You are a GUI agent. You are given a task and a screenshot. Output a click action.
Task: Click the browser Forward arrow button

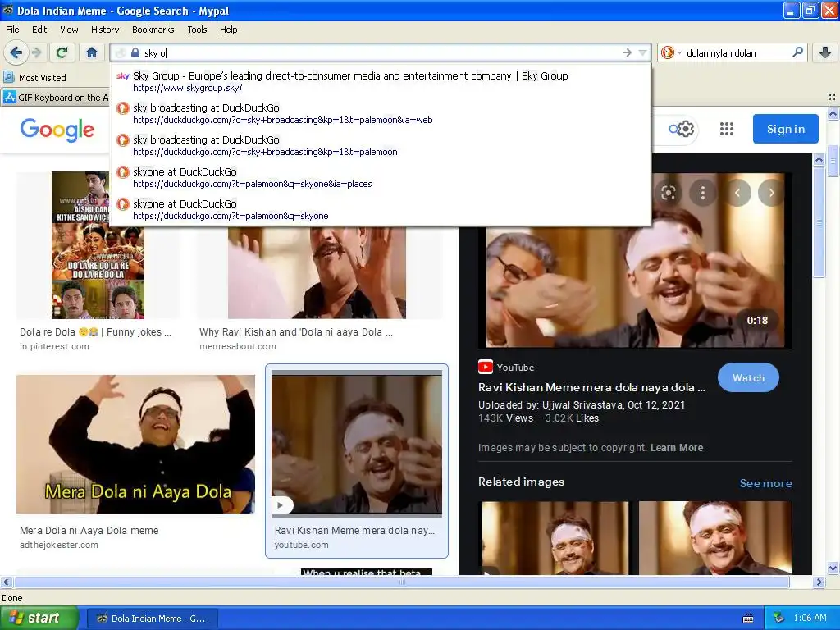tap(36, 52)
